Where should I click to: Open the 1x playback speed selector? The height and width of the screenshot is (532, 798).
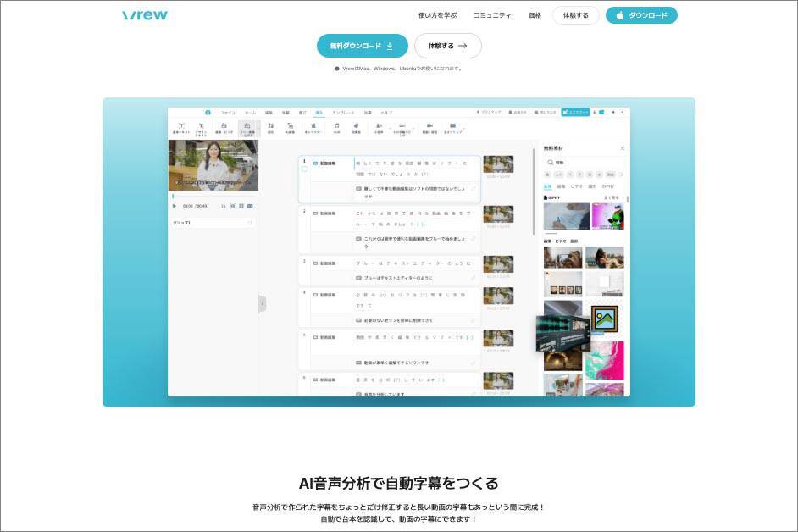(x=224, y=206)
